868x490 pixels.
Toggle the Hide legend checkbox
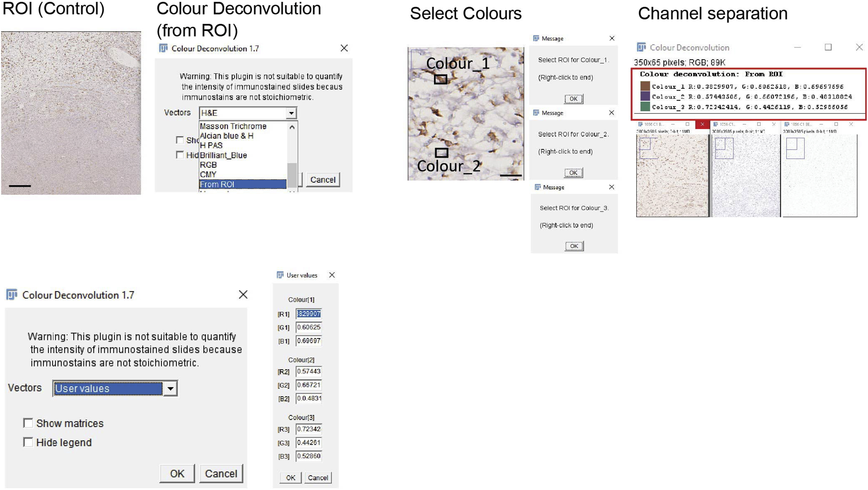pyautogui.click(x=28, y=442)
